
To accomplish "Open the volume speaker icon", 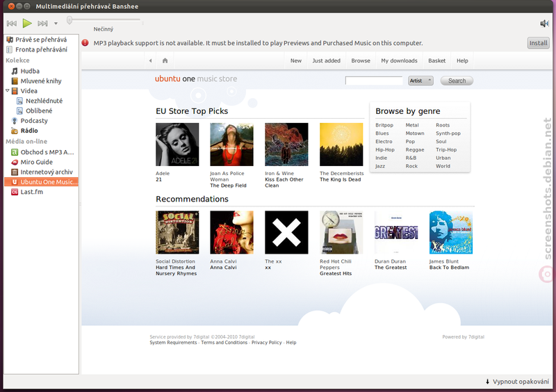I will pyautogui.click(x=544, y=24).
